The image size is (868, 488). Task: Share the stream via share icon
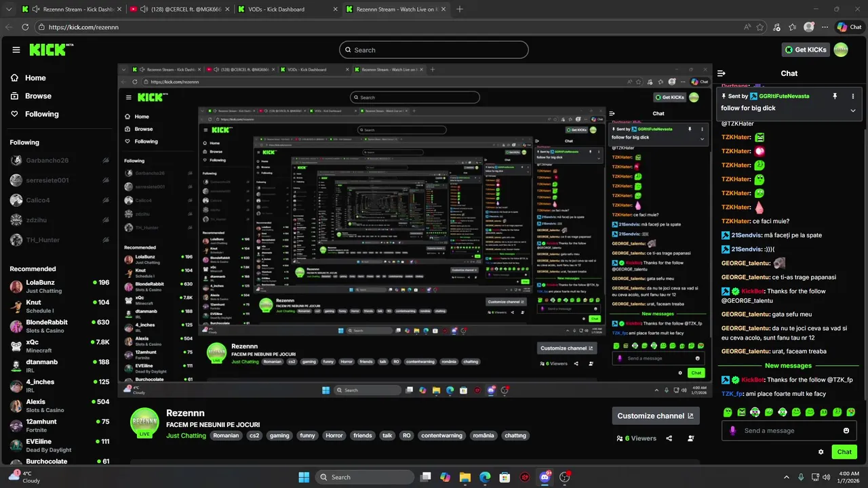(669, 439)
